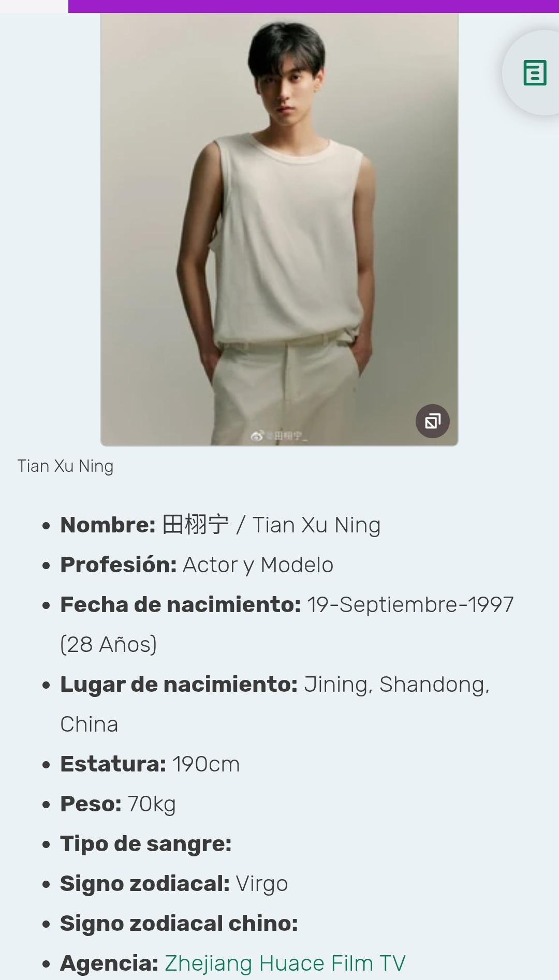
Task: Tap the "(28 Años)" age text
Action: tap(108, 644)
